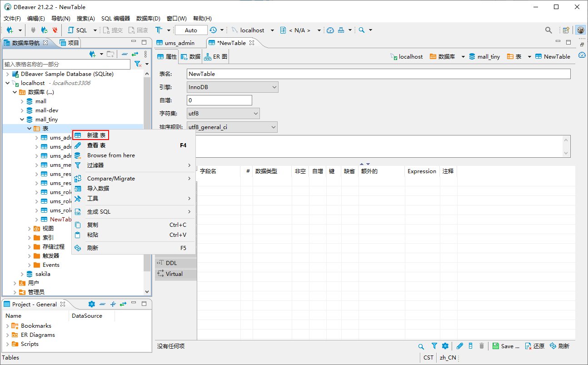Click the global search magnifier at top right
The image size is (588, 365).
pyautogui.click(x=549, y=30)
